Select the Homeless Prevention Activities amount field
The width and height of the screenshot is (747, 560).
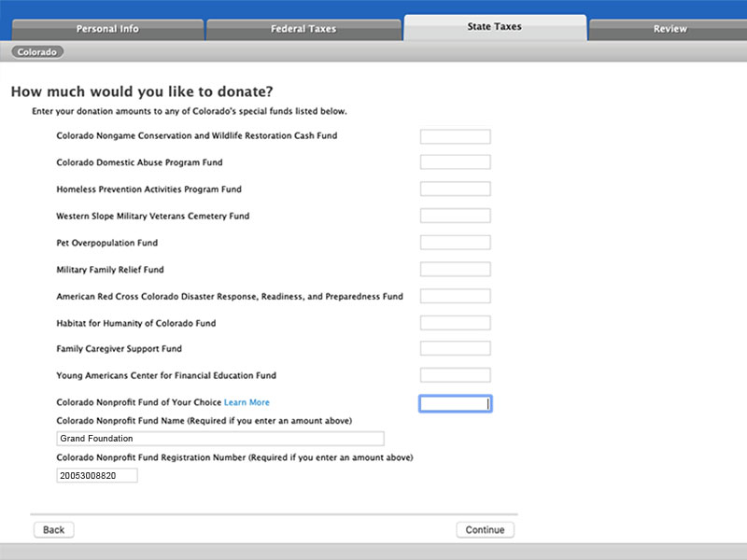pyautogui.click(x=455, y=189)
